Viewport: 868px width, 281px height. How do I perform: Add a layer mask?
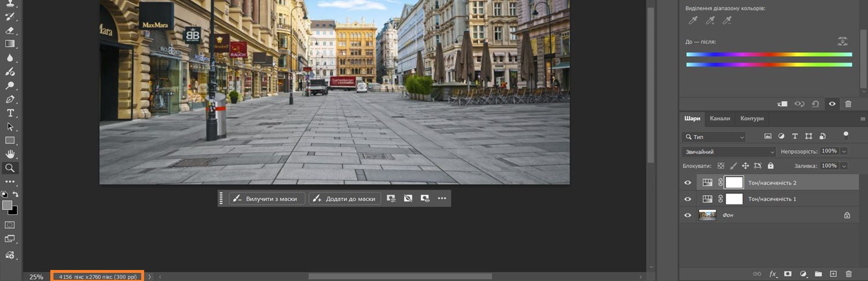788,273
